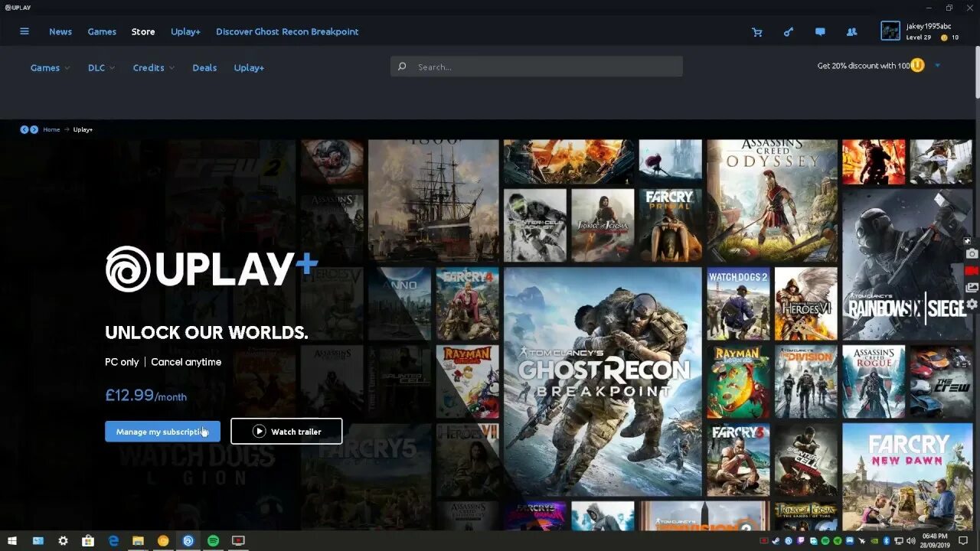Click the taskbar clock 06:48 PM
980x551 pixels.
tap(935, 541)
